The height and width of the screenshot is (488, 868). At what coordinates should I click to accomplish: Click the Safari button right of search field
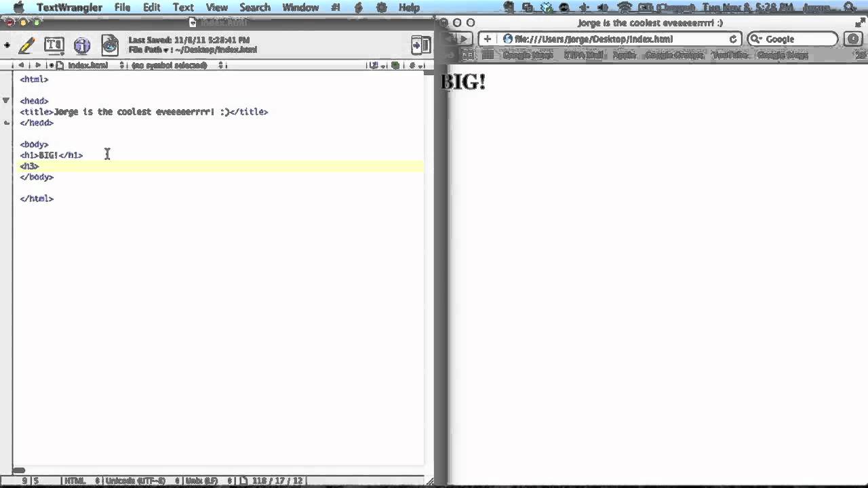coord(853,39)
